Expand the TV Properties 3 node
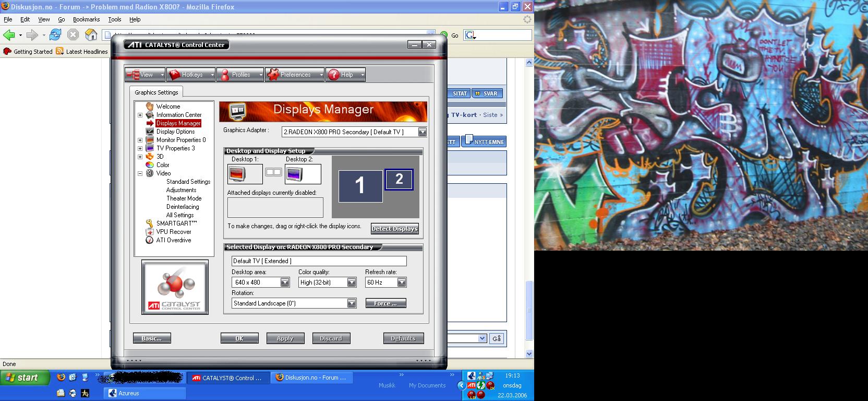Viewport: 868px width, 401px height. point(140,148)
